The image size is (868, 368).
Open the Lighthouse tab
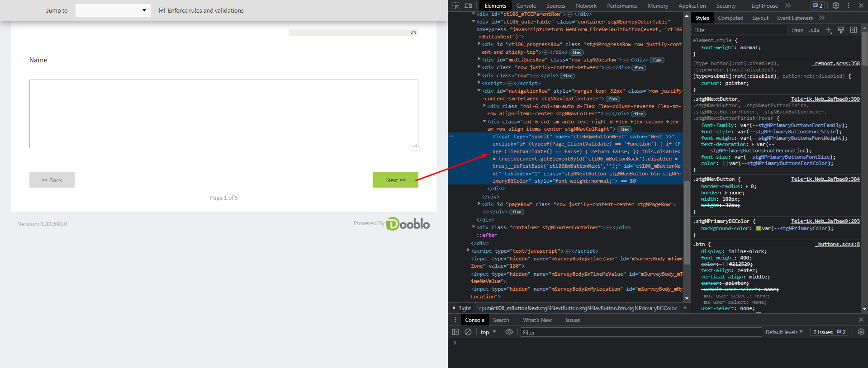764,6
